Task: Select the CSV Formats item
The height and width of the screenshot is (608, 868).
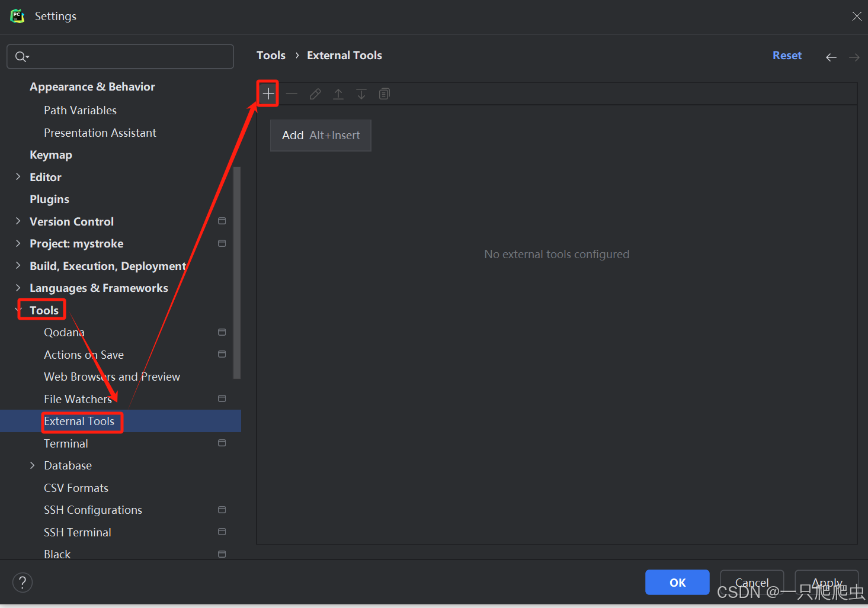Action: 76,488
